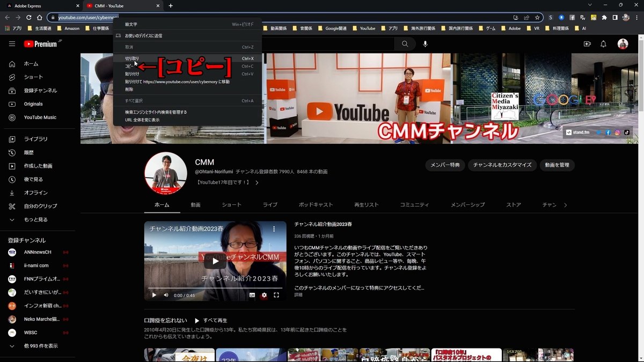Open 詳細 under the trailer description
Image resolution: width=644 pixels, height=362 pixels.
(x=298, y=295)
